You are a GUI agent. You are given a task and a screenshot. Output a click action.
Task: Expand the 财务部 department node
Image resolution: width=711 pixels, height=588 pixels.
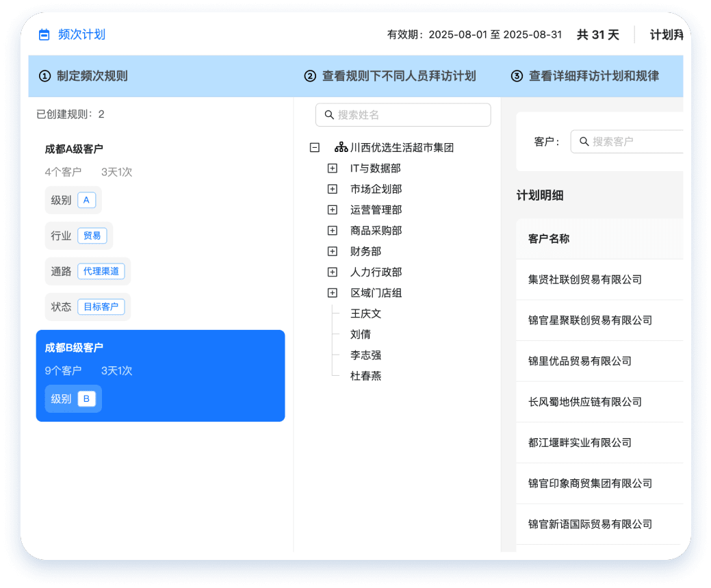point(332,251)
